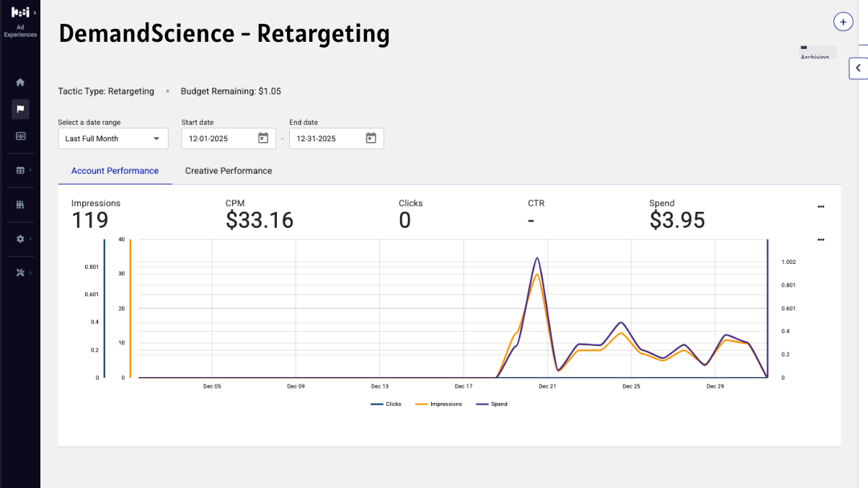Click the Archiving label

(x=814, y=57)
